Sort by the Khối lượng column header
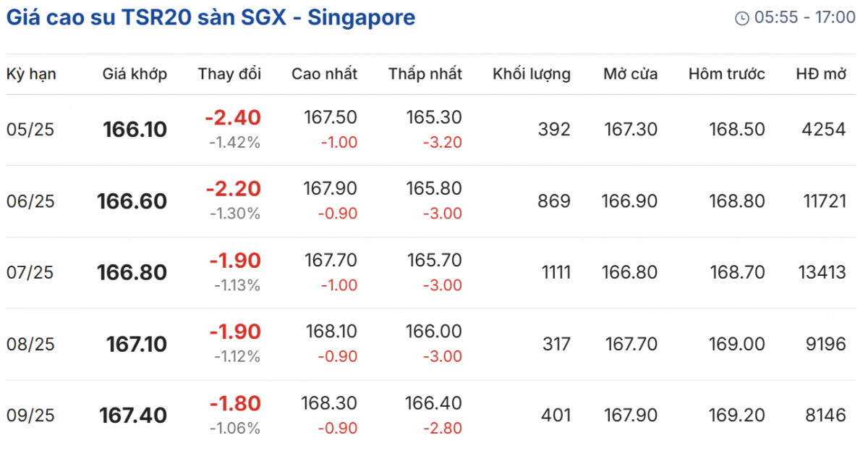Viewport: 868px width, 451px height. pos(531,74)
